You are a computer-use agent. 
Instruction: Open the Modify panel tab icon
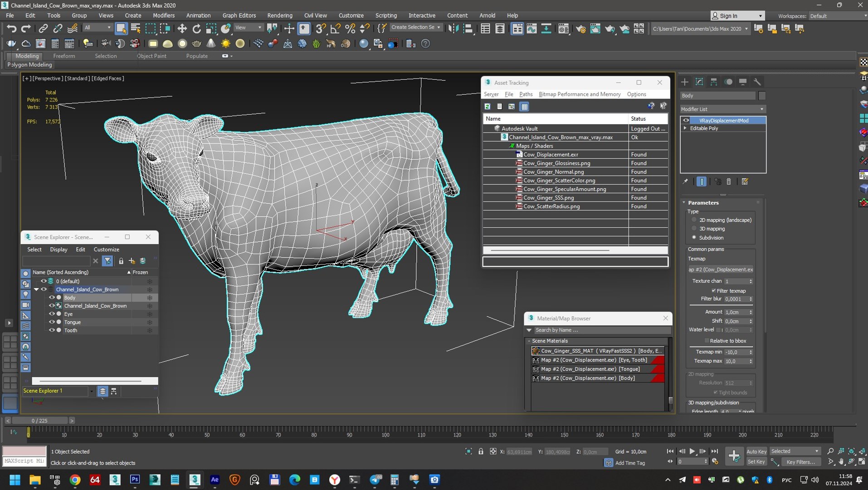pos(699,82)
